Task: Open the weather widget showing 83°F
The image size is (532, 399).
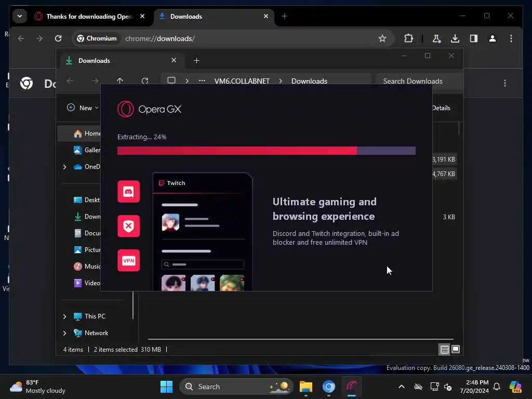Action: tap(37, 387)
